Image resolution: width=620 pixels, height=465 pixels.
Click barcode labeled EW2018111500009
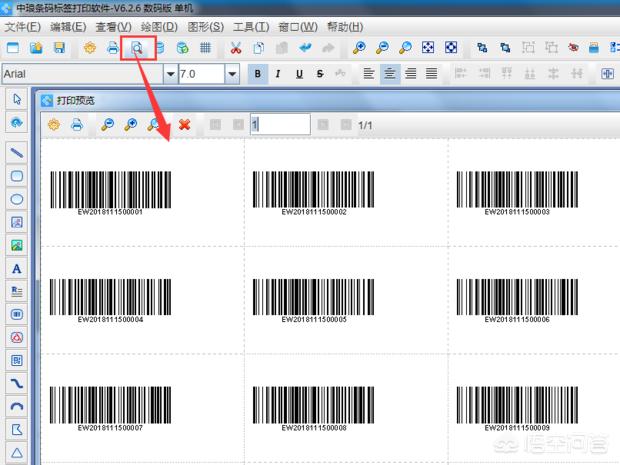click(517, 409)
